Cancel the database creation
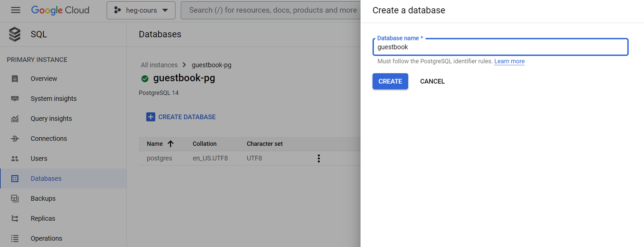Image resolution: width=644 pixels, height=247 pixels. click(x=432, y=81)
